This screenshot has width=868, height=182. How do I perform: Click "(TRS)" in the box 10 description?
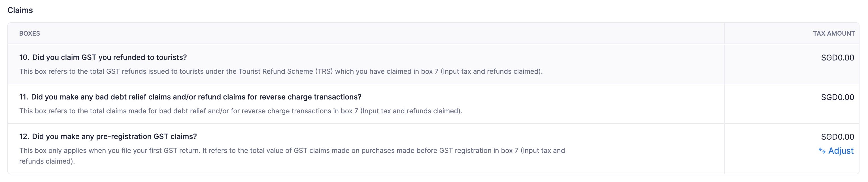[x=324, y=72]
